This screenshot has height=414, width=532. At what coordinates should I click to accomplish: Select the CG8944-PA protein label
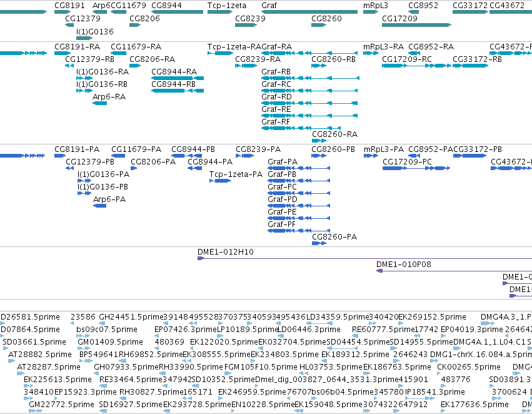(x=210, y=162)
